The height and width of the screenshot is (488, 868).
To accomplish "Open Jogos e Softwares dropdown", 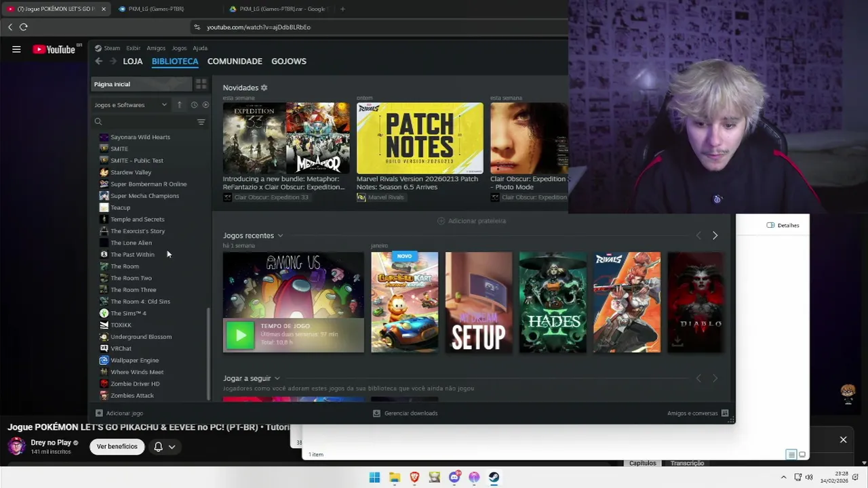I will coord(130,105).
